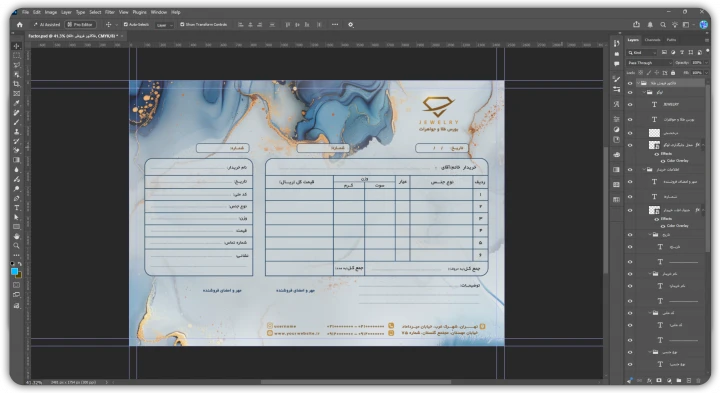This screenshot has height=393, width=720.
Task: Hide the JEWELRY text layer
Action: click(x=630, y=105)
